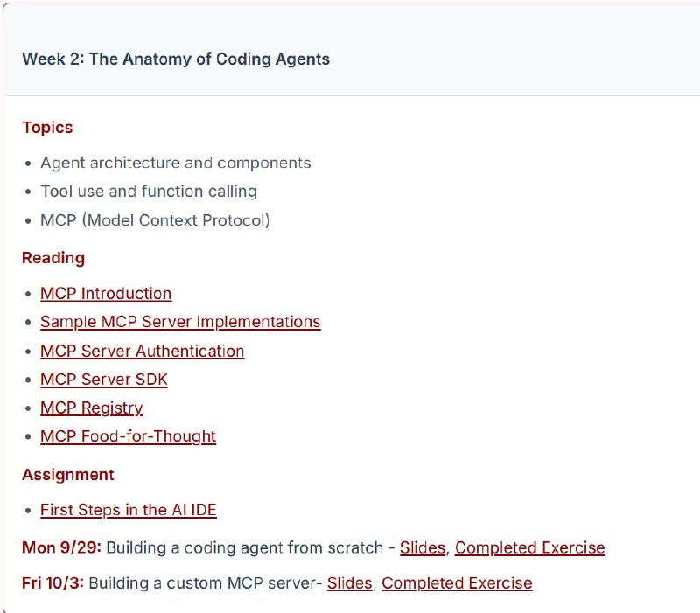
Task: Click the Topics section heading
Action: coord(47,128)
